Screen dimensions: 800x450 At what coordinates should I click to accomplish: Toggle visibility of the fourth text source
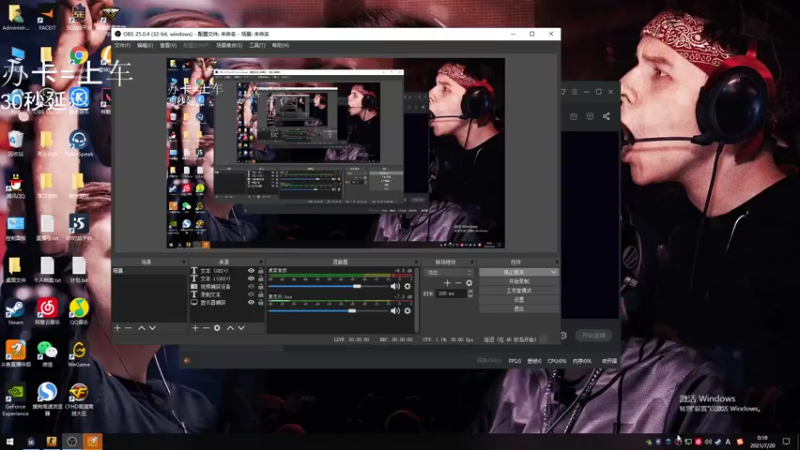coord(251,294)
